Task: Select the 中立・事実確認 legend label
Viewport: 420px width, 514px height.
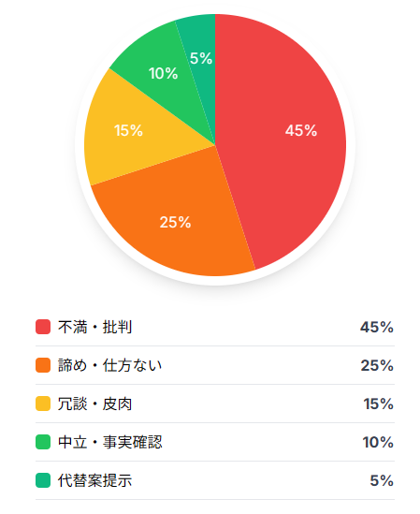Action: 109,442
